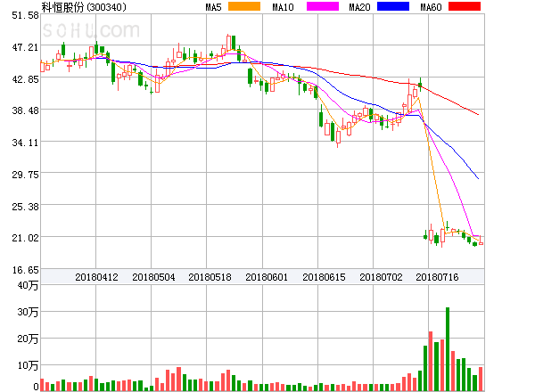The height and width of the screenshot is (392, 535).
Task: Click the 20180615 date label
Action: pos(324,277)
